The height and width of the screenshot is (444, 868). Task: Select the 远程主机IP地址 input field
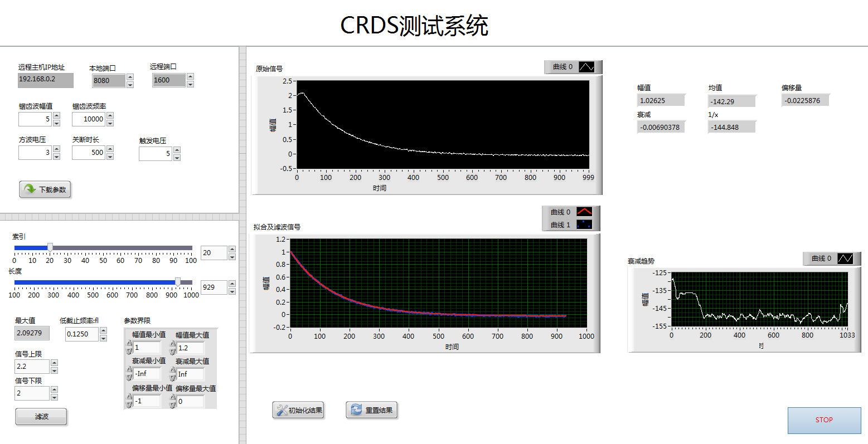pos(45,80)
